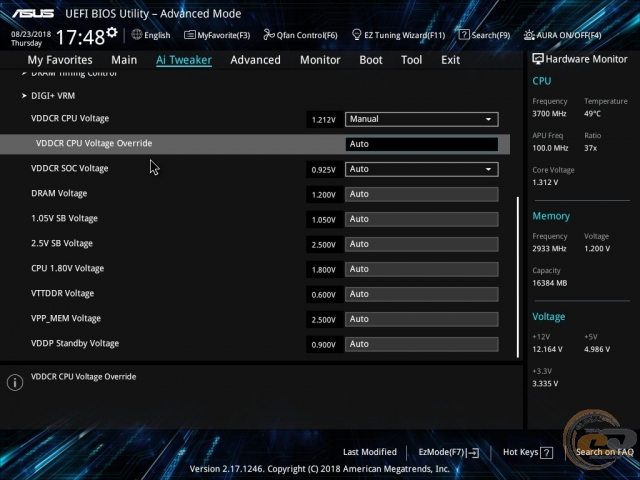This screenshot has height=480, width=640.
Task: Click the settings list scrollbar
Action: (x=518, y=278)
